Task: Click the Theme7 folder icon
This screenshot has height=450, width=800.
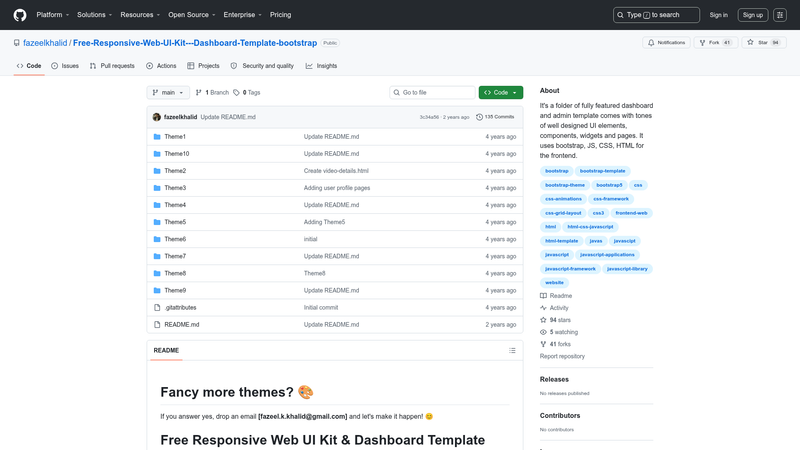Action: coord(157,256)
